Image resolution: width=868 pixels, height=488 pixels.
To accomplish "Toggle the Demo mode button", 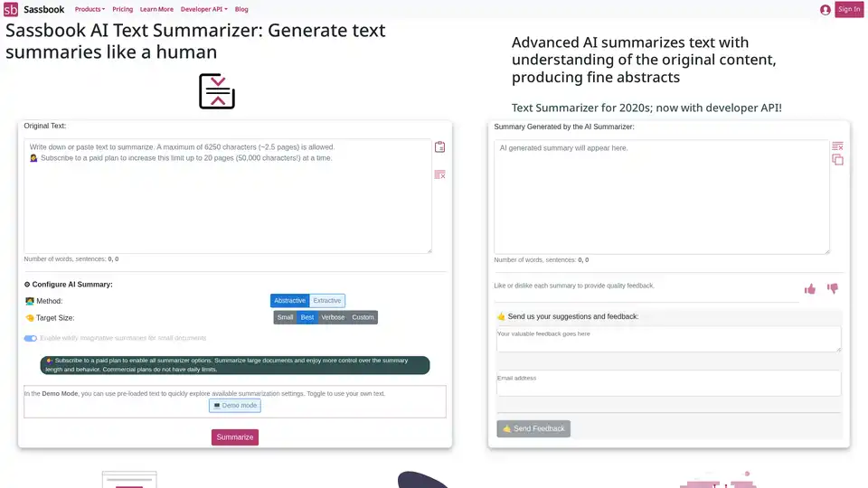I will [235, 406].
